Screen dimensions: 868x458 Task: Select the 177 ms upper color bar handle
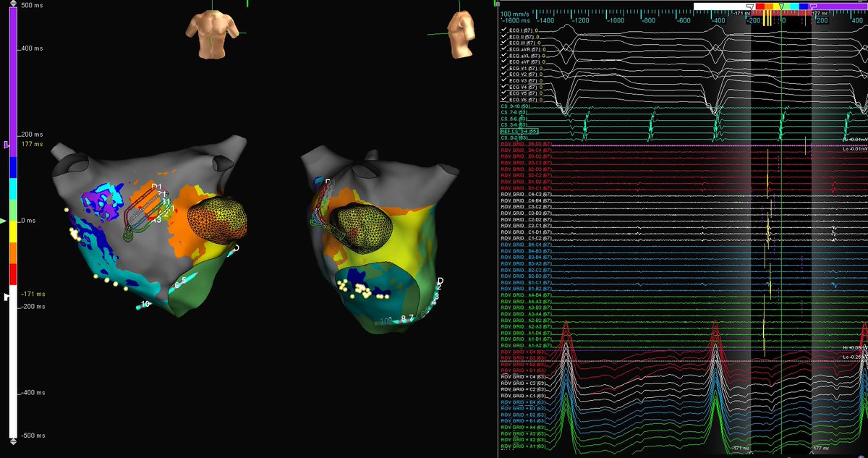pyautogui.click(x=7, y=145)
